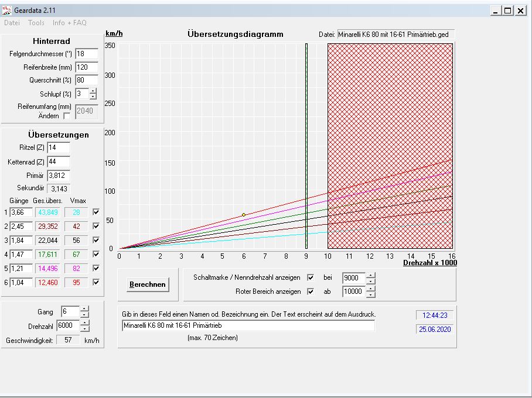Viewport: 532px width, 398px height.
Task: Increase Gang value with up arrow
Action: pos(84,309)
